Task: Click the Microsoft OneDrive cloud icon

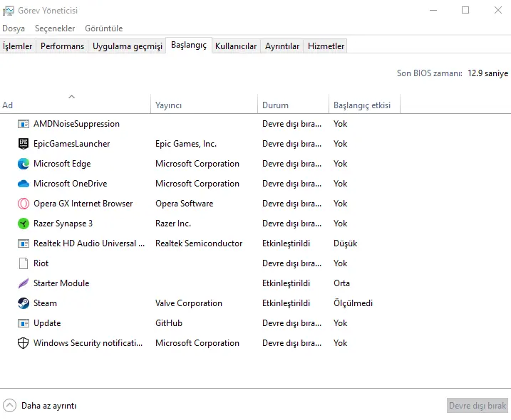Action: tap(23, 184)
